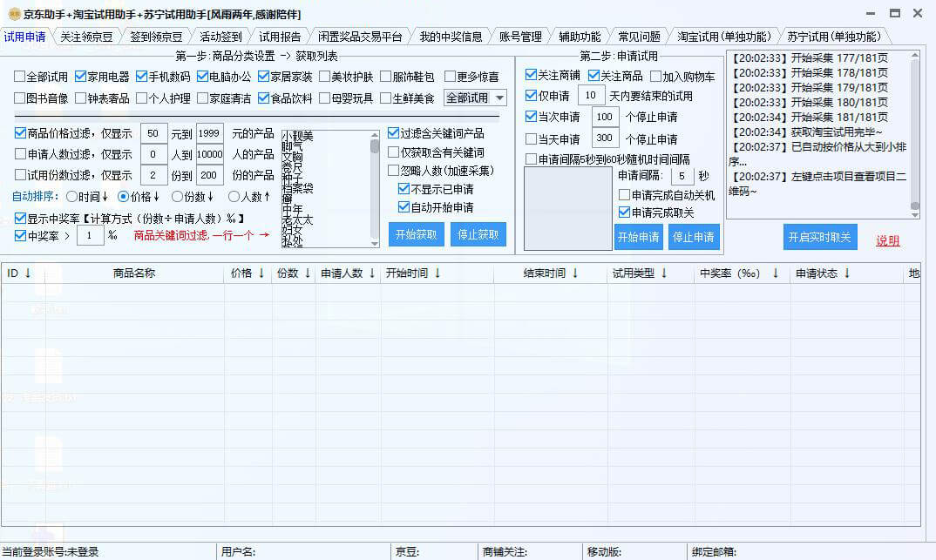Image resolution: width=936 pixels, height=560 pixels.
Task: Click the 中奖率 percent input field
Action: point(90,235)
